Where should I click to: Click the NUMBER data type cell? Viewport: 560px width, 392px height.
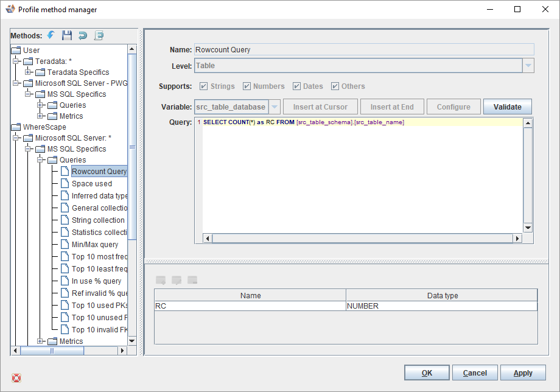[442, 306]
